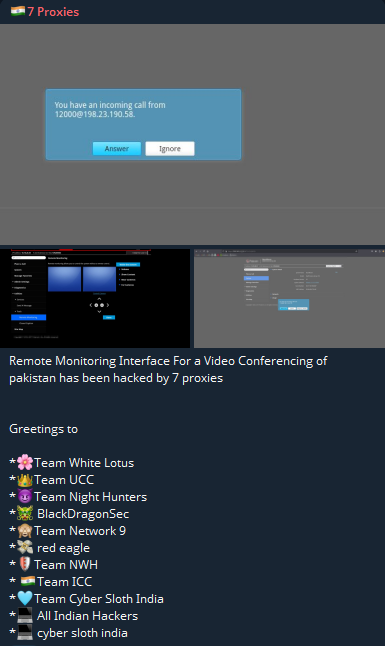Click the shield emoji beside Team NWH
The image size is (385, 646).
[25, 564]
